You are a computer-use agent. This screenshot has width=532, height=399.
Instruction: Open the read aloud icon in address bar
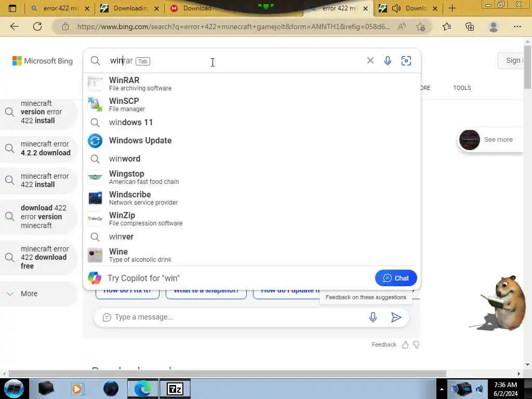pos(402,26)
